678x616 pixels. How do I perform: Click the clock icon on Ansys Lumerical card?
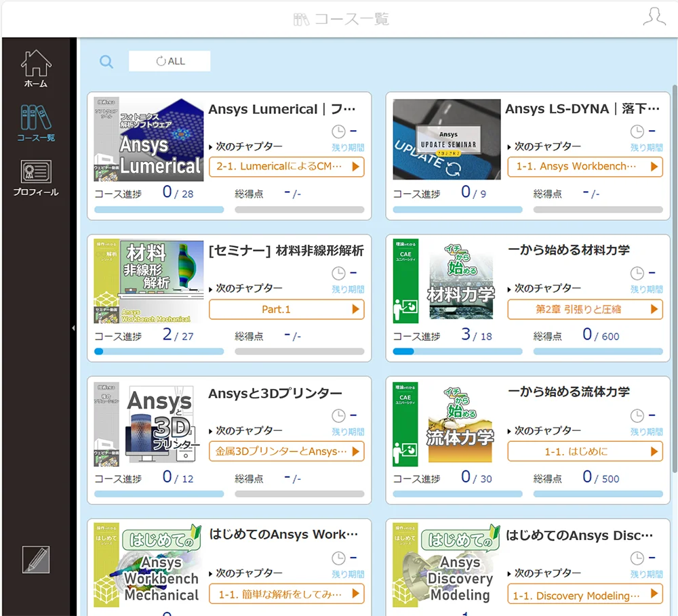(338, 131)
